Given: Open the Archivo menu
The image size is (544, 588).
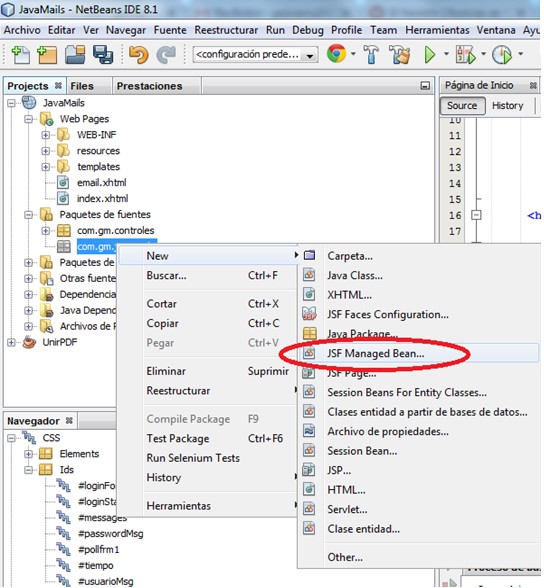Looking at the screenshot, I should coord(22,30).
